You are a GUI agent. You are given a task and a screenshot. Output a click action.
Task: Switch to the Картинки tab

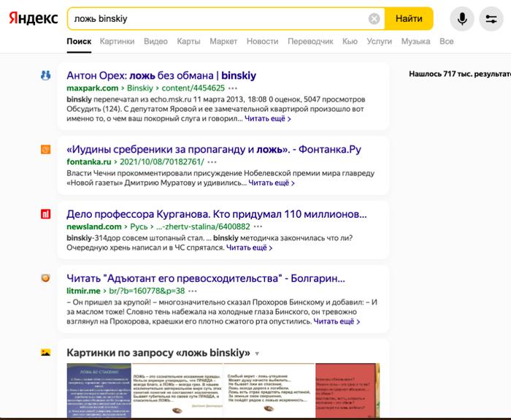117,42
